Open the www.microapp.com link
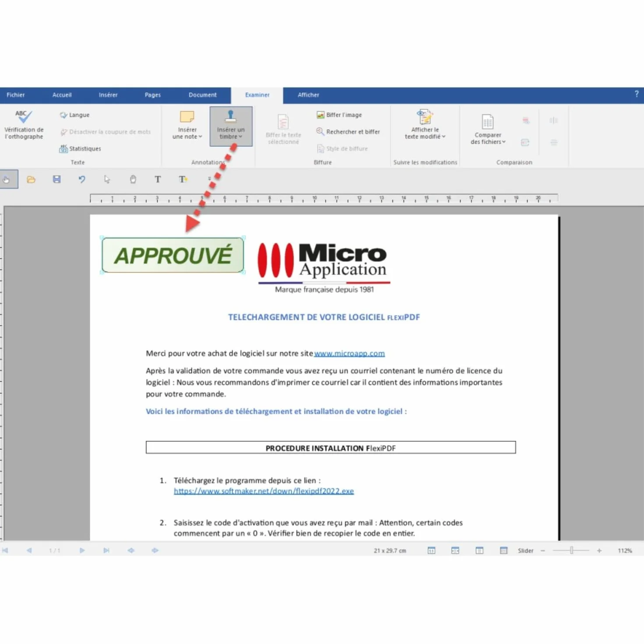Image resolution: width=644 pixels, height=644 pixels. pos(349,354)
